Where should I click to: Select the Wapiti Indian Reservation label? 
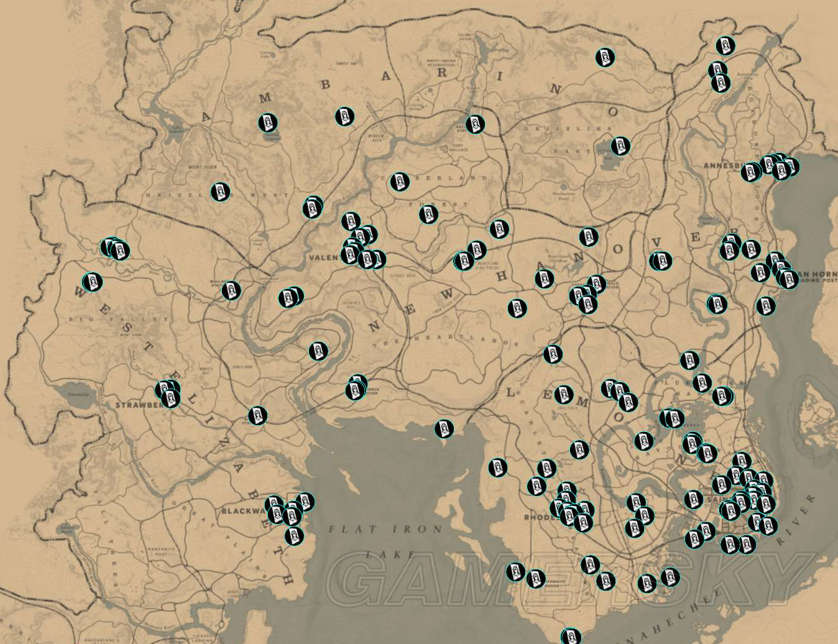pyautogui.click(x=441, y=63)
